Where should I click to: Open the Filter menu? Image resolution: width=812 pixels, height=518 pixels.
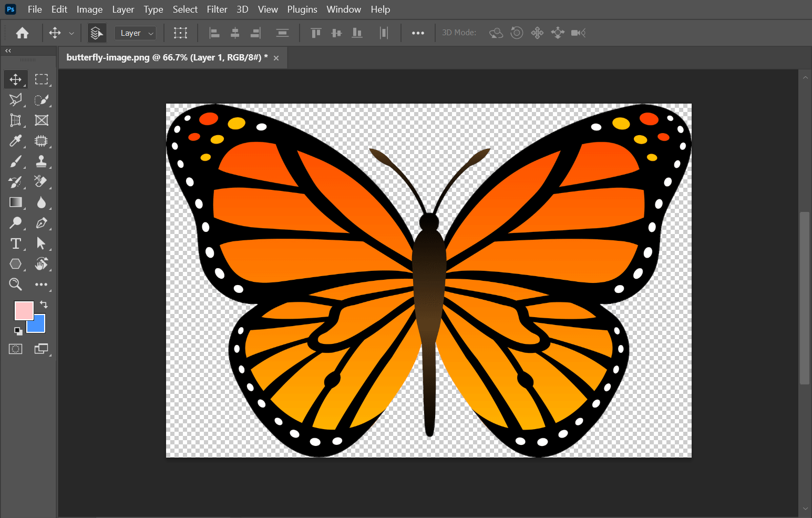(217, 9)
